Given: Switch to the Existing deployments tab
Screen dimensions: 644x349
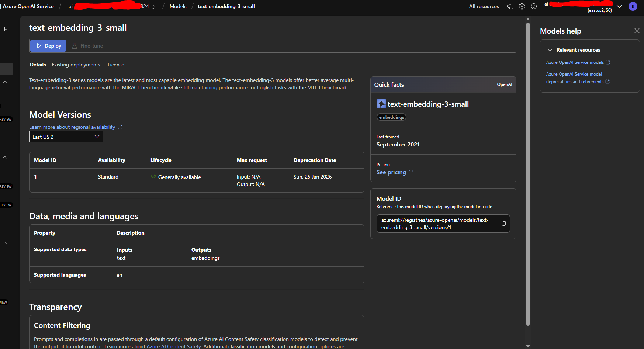Looking at the screenshot, I should (76, 65).
